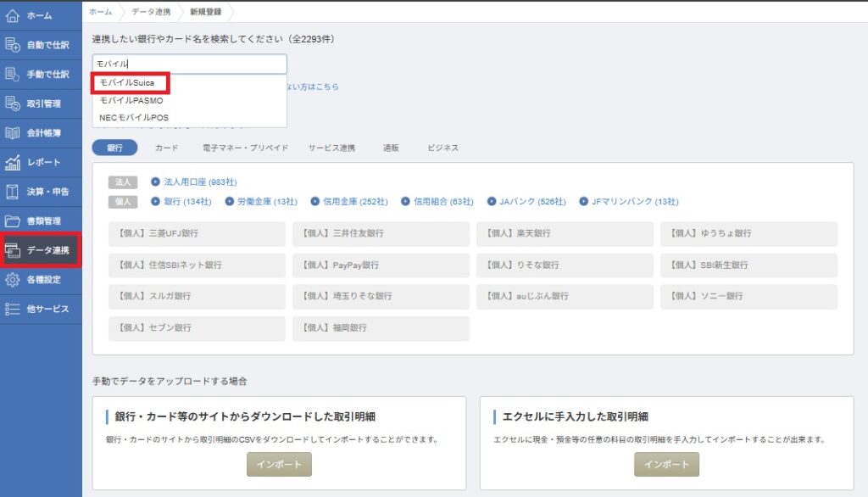Open the レポート chart icon

pos(13,162)
